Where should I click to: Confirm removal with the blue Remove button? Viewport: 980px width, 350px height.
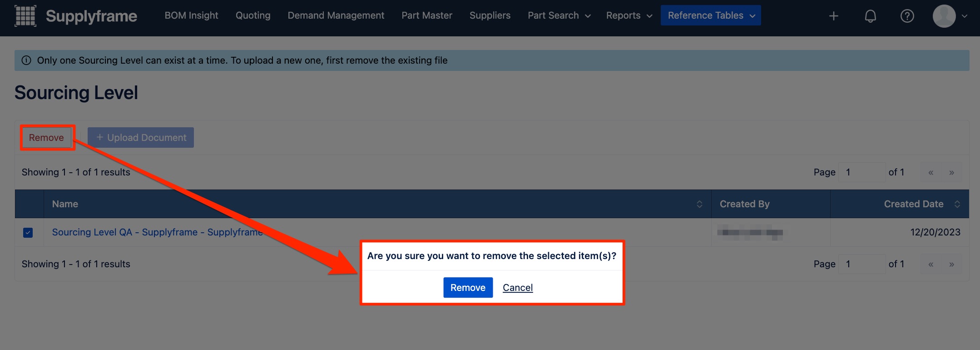coord(468,288)
